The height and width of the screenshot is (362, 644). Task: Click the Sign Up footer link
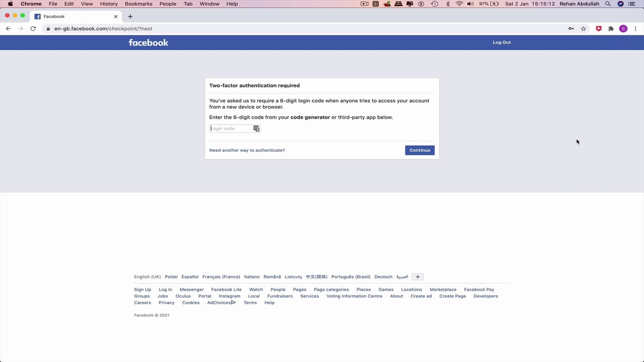pyautogui.click(x=142, y=290)
